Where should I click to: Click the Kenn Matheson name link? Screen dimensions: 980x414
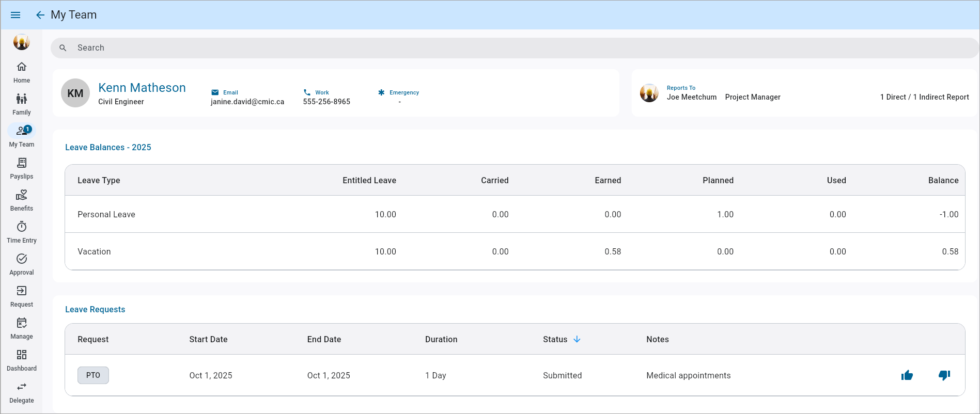pos(142,88)
